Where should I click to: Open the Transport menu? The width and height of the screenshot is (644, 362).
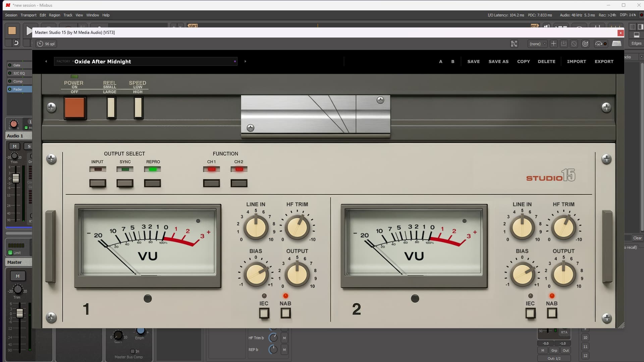click(x=29, y=15)
